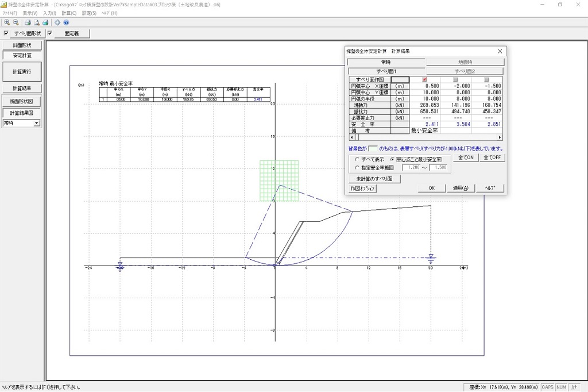Switch to 常時 tab in results dialog
The height and width of the screenshot is (392, 588).
click(x=386, y=62)
